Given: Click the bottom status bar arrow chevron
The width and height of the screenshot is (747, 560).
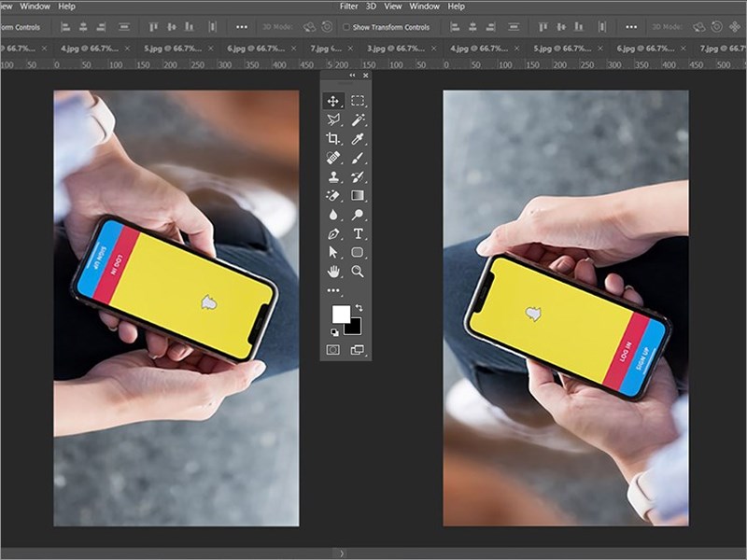Looking at the screenshot, I should 342,553.
